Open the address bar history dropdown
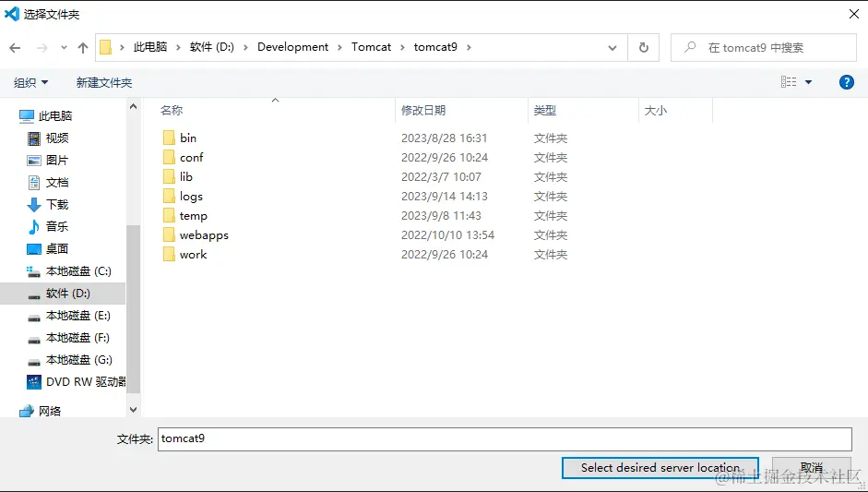The width and height of the screenshot is (868, 492). click(x=612, y=48)
